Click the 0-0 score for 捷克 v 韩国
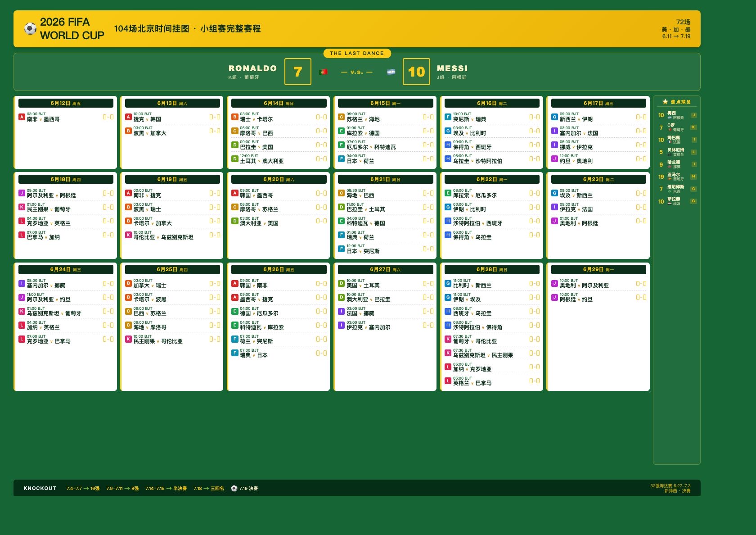This screenshot has height=535, width=756. [x=215, y=117]
